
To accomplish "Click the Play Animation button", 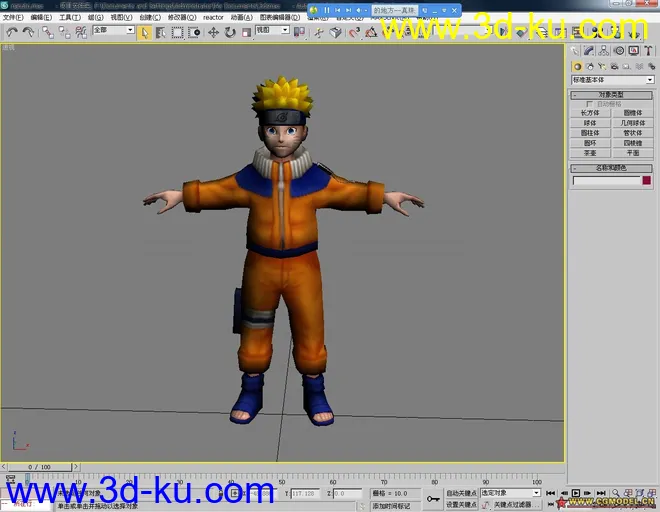I will click(x=576, y=493).
